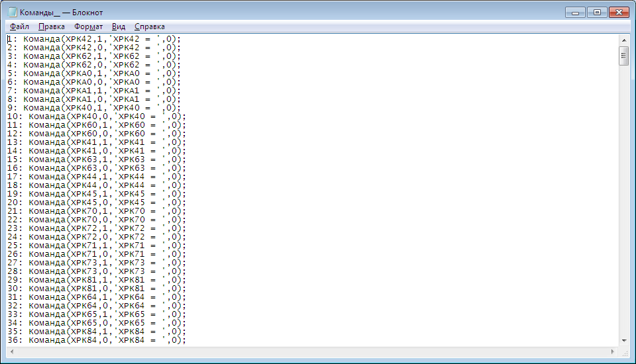
Task: Click the vertical scrollbar thumb
Action: [x=624, y=56]
